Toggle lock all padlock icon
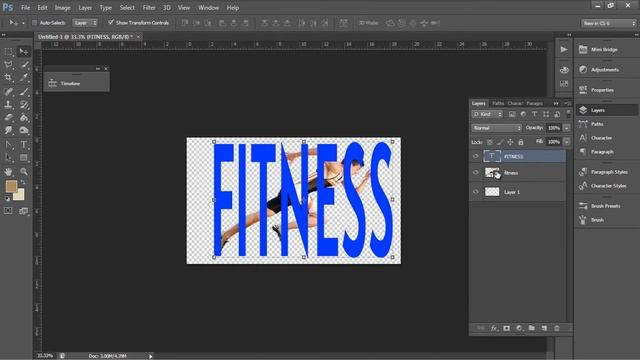 521,142
